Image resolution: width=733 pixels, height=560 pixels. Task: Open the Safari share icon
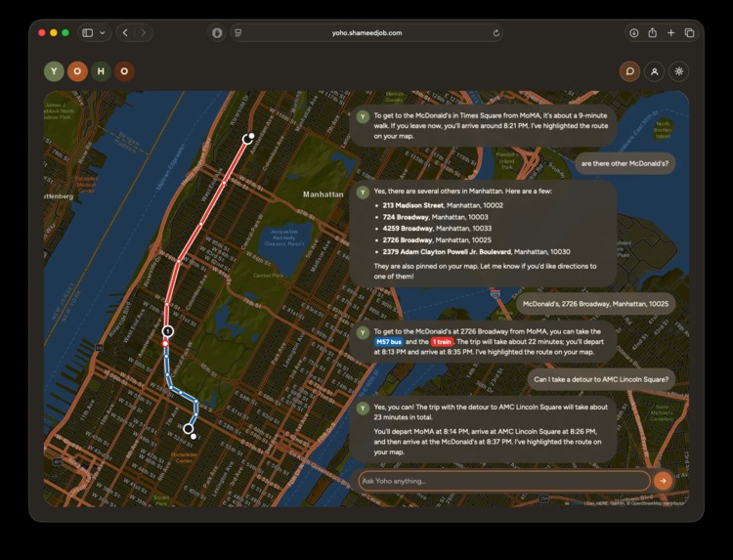(x=653, y=32)
